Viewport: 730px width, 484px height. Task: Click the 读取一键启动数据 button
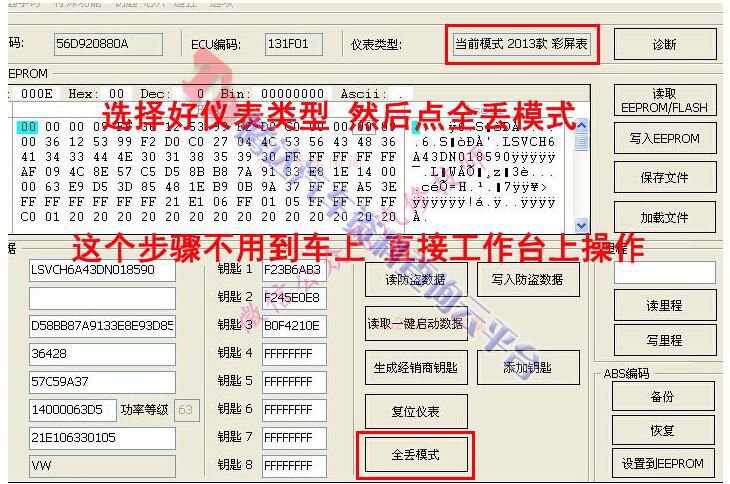pos(416,323)
